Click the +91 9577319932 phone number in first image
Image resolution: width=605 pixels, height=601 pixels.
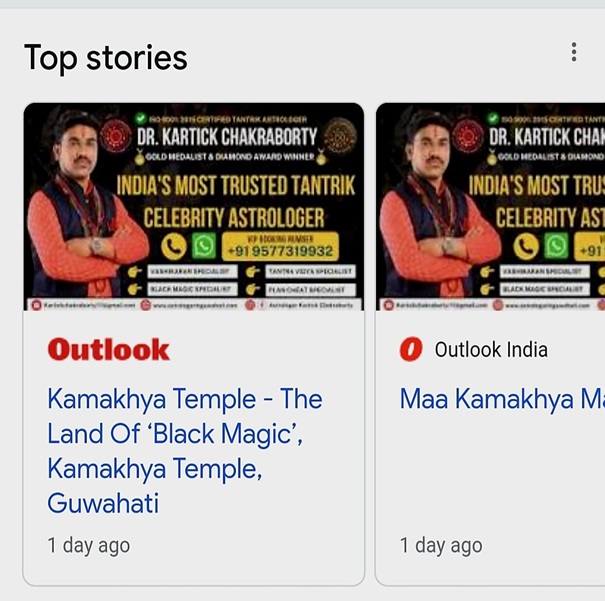(x=279, y=250)
